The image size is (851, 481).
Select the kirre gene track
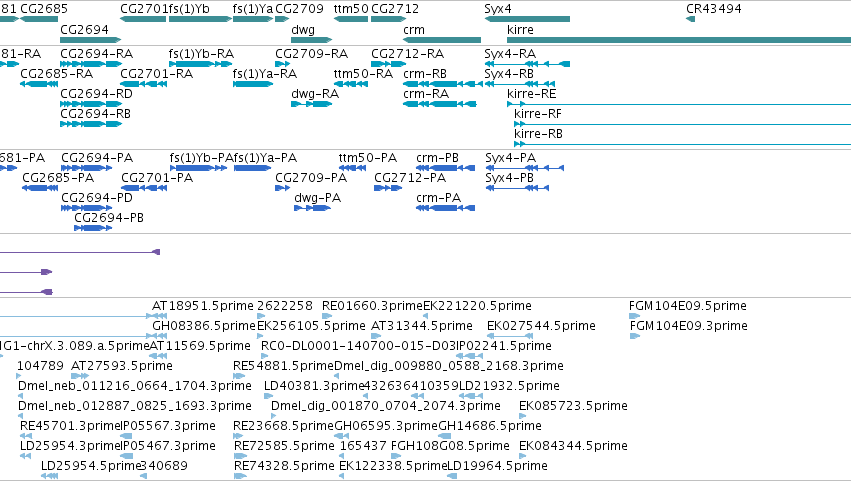[x=679, y=40]
